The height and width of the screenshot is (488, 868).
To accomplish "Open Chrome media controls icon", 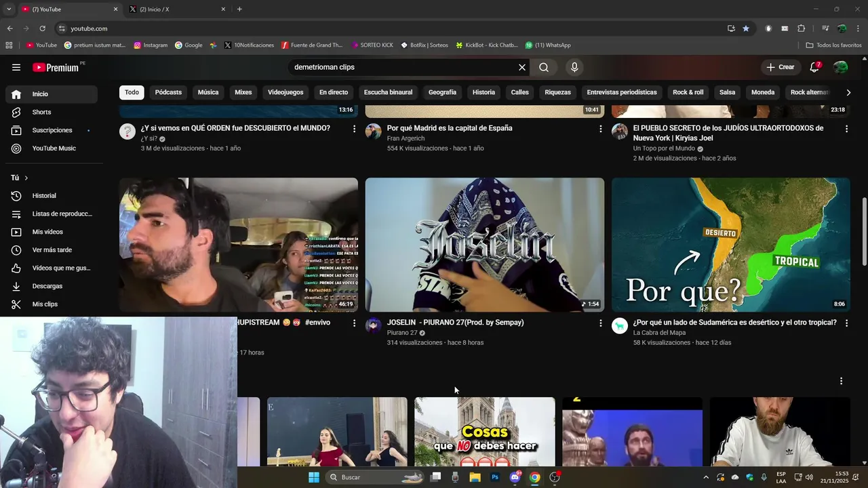I will tap(825, 28).
